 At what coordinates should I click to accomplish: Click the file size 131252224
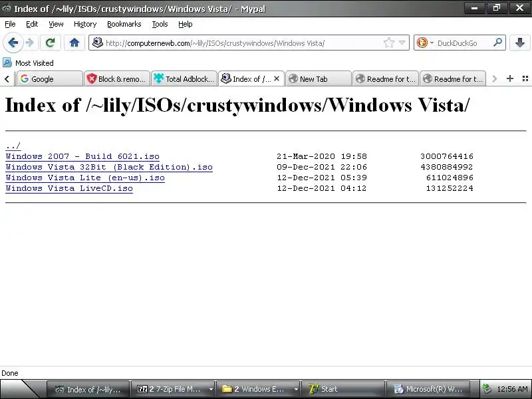tap(450, 188)
